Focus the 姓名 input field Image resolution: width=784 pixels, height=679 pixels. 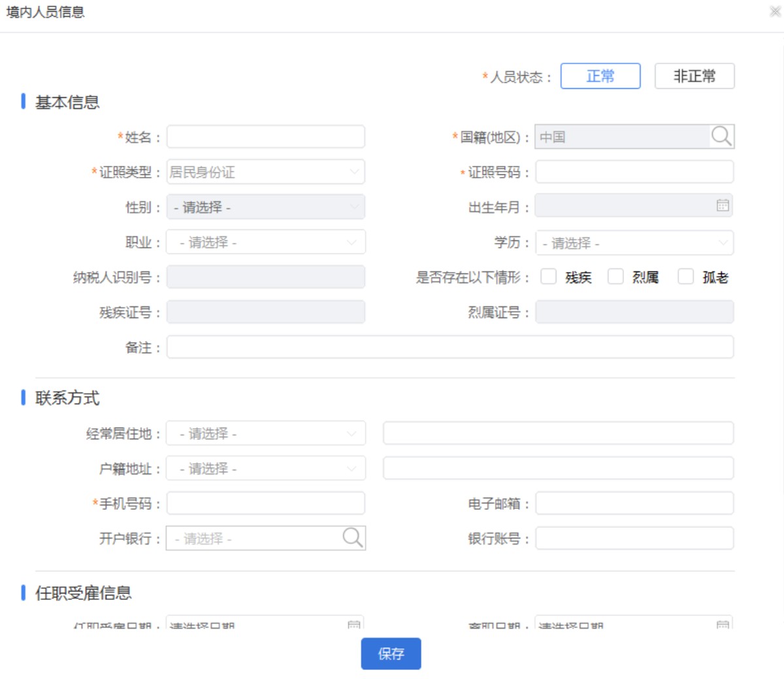(266, 137)
